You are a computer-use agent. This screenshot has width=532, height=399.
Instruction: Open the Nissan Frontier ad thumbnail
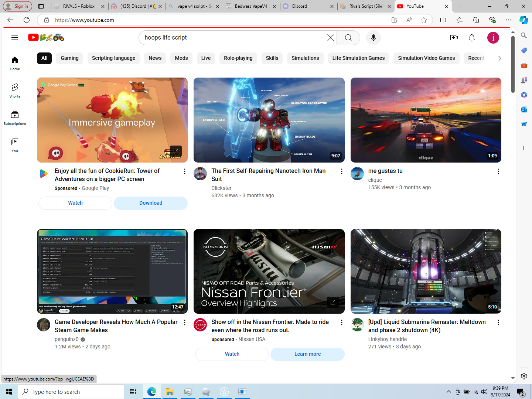269,271
